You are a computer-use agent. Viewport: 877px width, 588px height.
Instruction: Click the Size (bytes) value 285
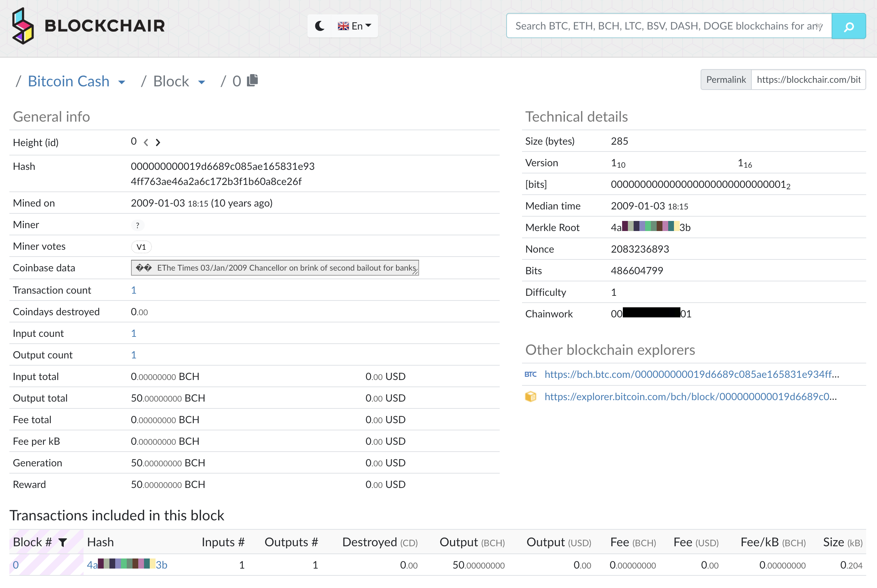click(x=619, y=141)
